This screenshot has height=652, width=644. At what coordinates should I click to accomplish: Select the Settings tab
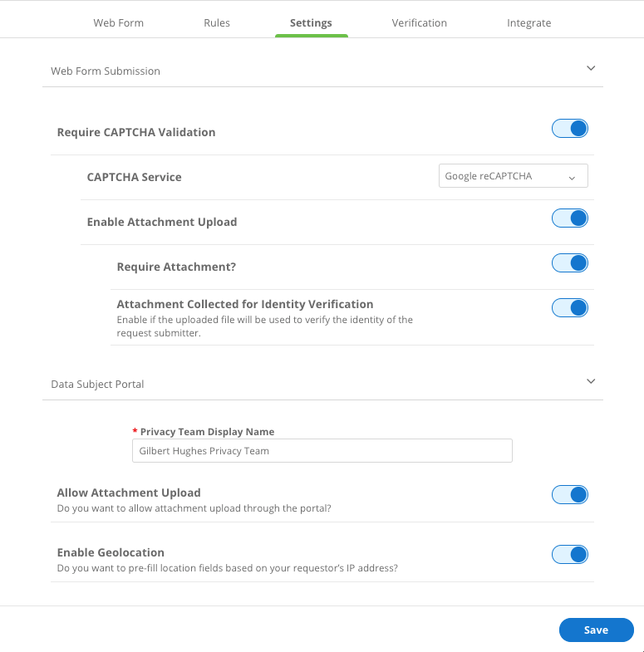pos(311,23)
